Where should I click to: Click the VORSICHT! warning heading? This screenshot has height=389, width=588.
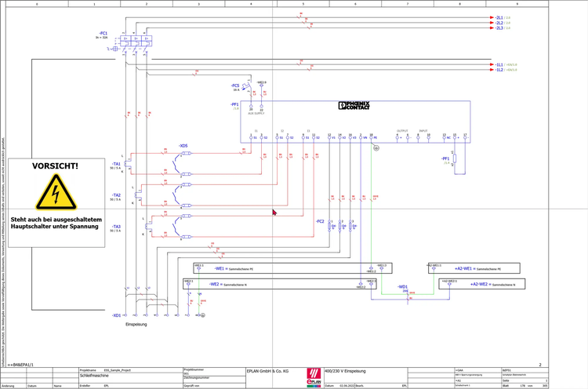pyautogui.click(x=55, y=166)
